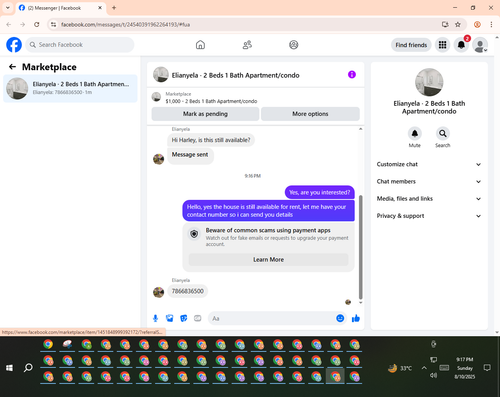Select the Messenger | Facebook tab
This screenshot has width=500, height=397.
pos(61,8)
